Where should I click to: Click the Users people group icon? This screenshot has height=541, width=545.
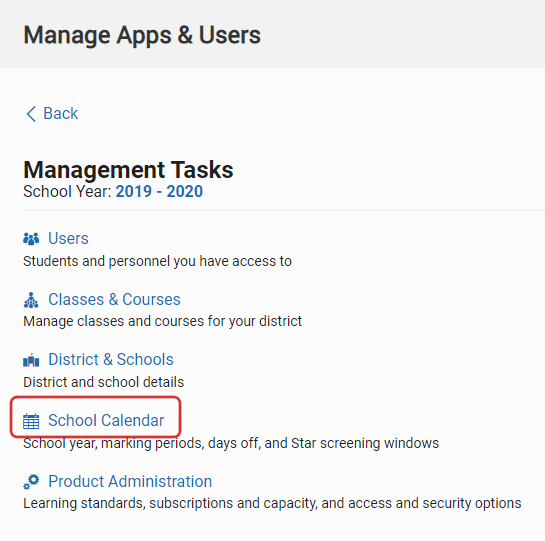tap(31, 239)
